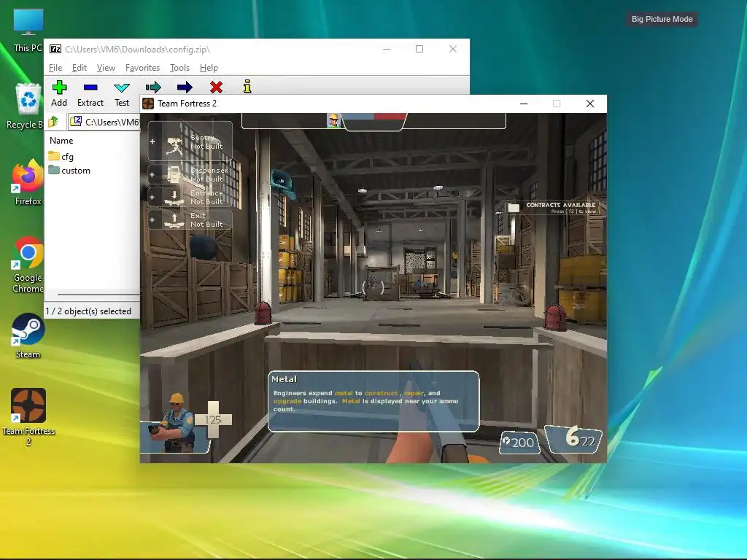The height and width of the screenshot is (560, 747).
Task: Click Exit Not Built teleporter HUD panel
Action: point(190,219)
